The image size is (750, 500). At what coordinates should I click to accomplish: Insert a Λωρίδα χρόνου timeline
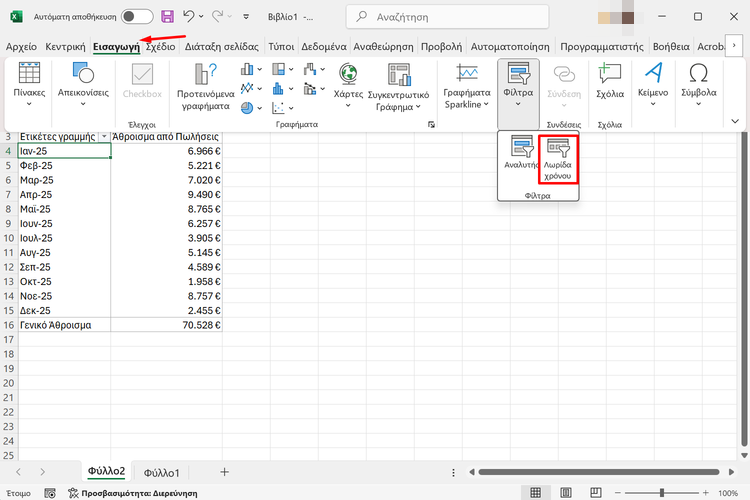[x=558, y=159]
